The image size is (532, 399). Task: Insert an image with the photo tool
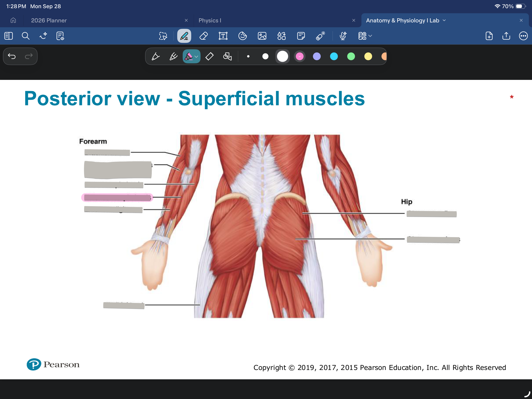tap(262, 36)
